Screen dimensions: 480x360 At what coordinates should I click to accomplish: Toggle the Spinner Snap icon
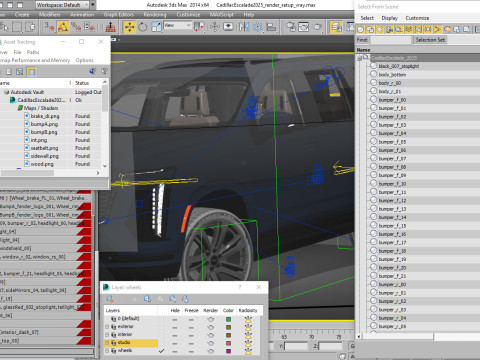point(89,27)
